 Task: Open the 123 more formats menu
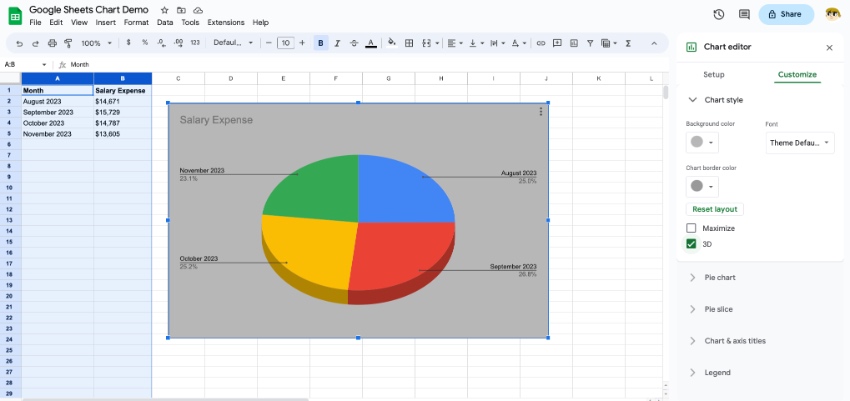click(x=195, y=43)
